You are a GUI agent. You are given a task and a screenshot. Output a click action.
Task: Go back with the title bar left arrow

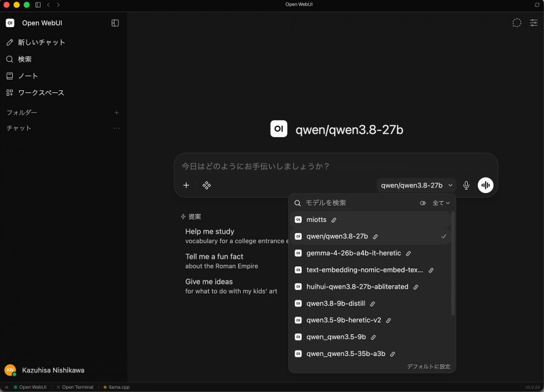48,5
